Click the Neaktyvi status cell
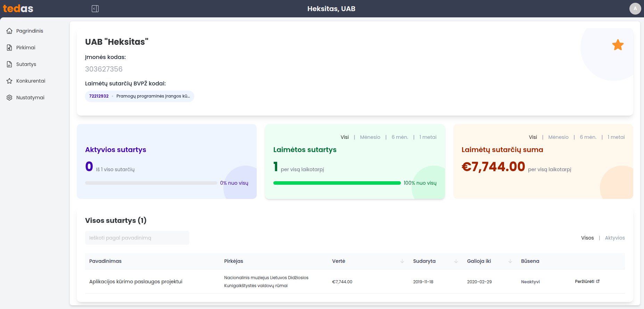644x309 pixels. click(530, 282)
